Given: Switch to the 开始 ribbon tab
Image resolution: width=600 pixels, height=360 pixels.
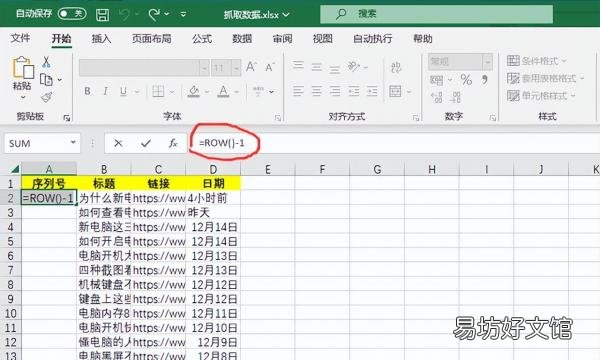Looking at the screenshot, I should [62, 39].
